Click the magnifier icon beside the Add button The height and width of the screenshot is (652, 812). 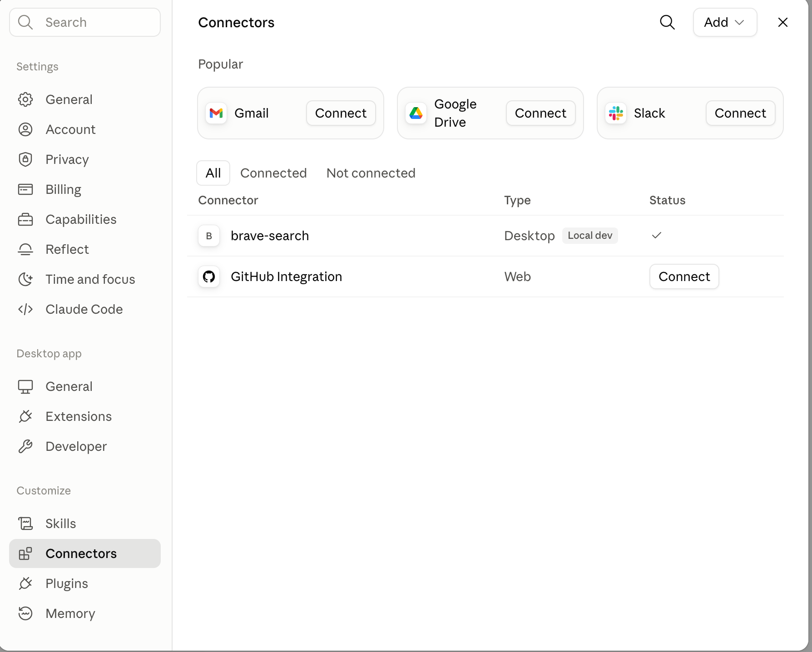pos(667,22)
